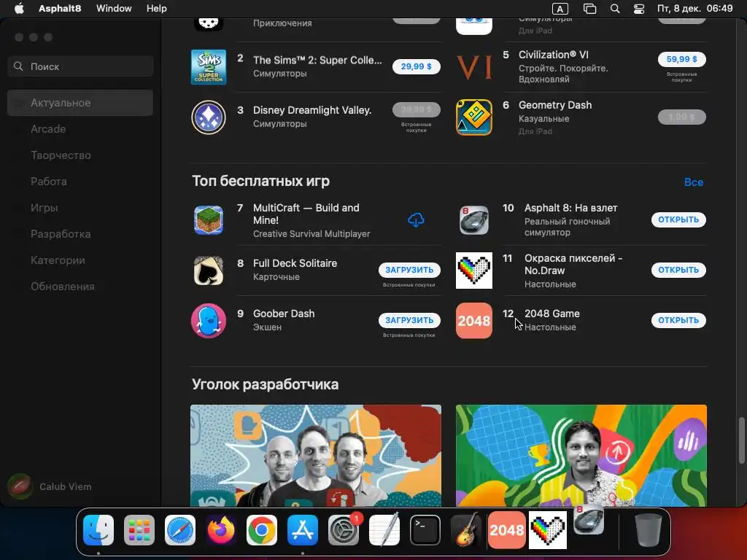Open No.Draw heart icon in the Dock
Screen dimensions: 747x560
click(548, 530)
